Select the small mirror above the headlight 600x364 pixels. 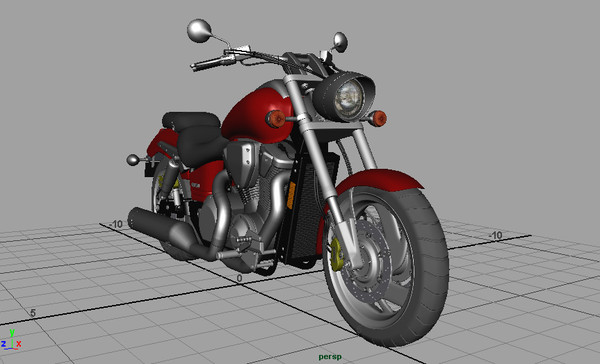(x=340, y=41)
